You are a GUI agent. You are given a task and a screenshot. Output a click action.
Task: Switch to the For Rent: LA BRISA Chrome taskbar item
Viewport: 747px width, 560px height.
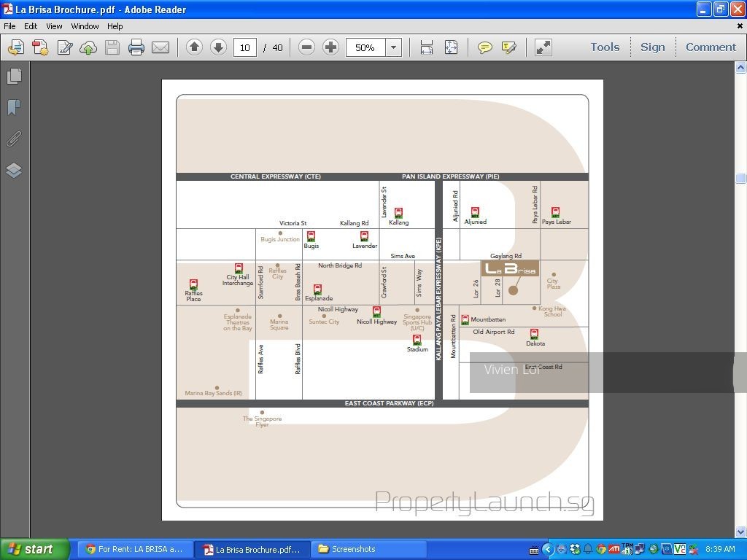point(134,549)
